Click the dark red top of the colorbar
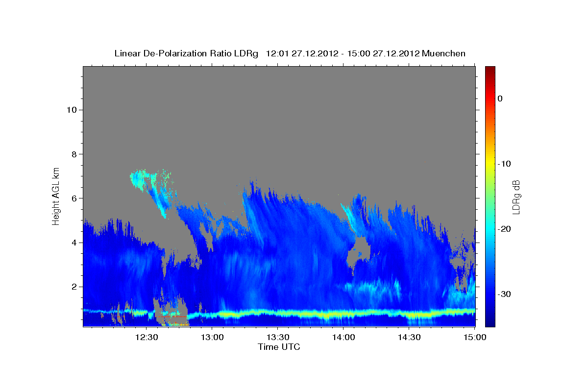The image size is (588, 392). (490, 70)
